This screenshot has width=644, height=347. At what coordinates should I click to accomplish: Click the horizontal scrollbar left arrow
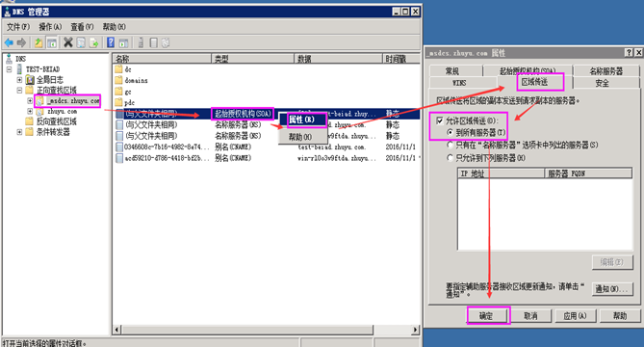(x=117, y=330)
